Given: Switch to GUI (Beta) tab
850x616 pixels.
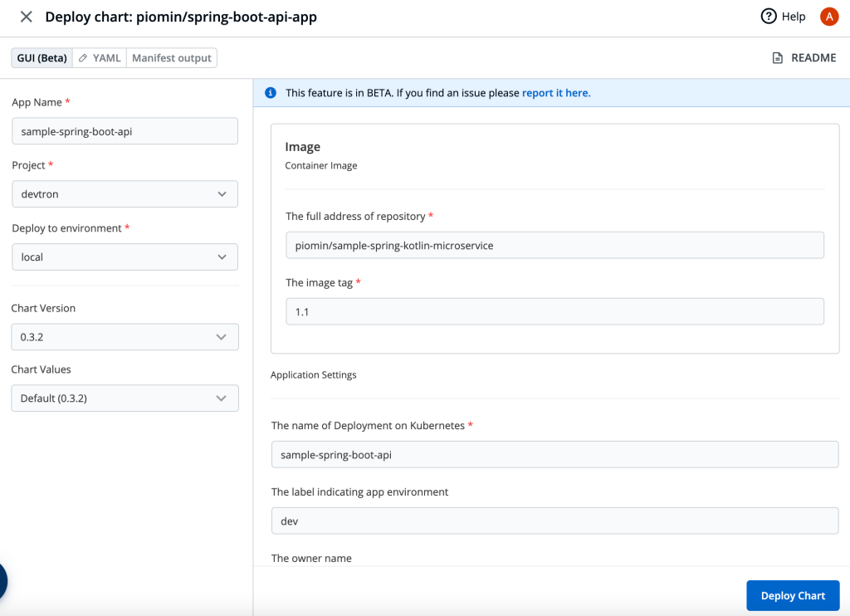Looking at the screenshot, I should [x=42, y=58].
